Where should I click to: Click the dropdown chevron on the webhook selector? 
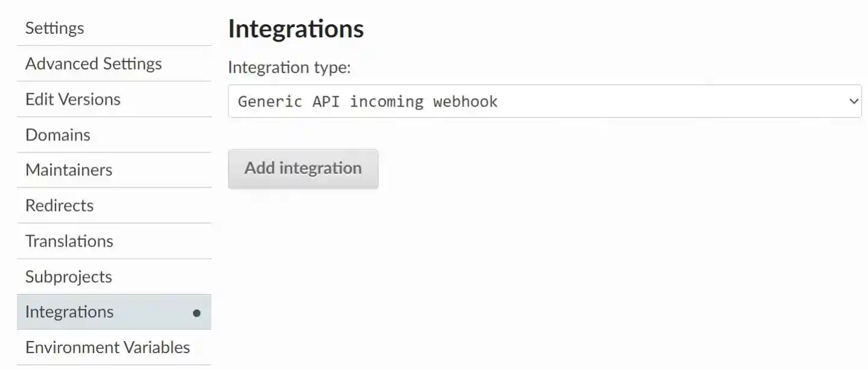click(x=854, y=101)
